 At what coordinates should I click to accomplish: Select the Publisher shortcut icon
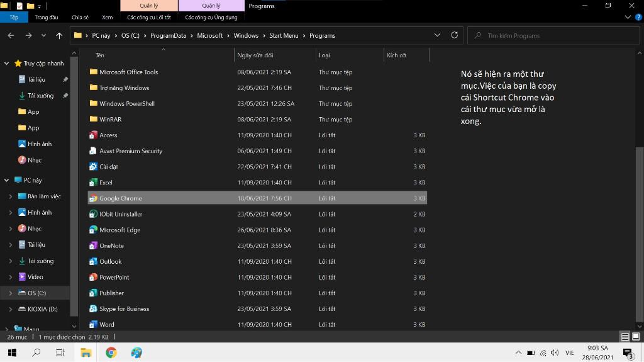pyautogui.click(x=93, y=293)
